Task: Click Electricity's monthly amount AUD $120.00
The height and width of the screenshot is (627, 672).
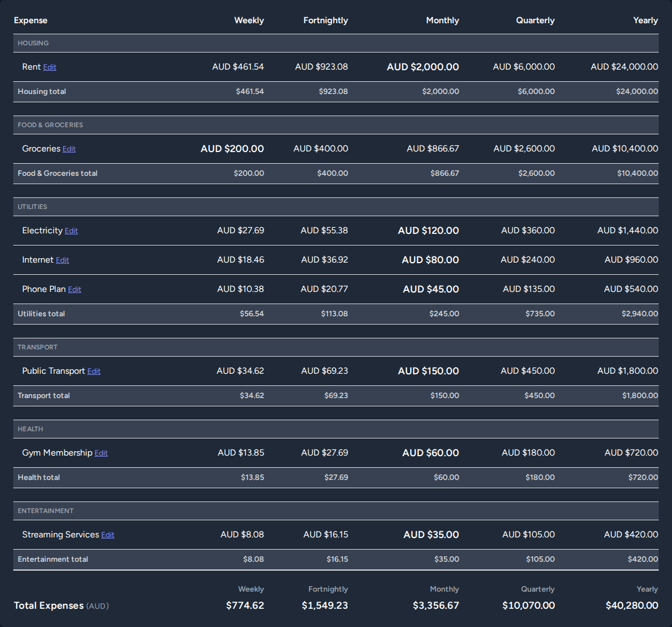Action: pyautogui.click(x=428, y=231)
